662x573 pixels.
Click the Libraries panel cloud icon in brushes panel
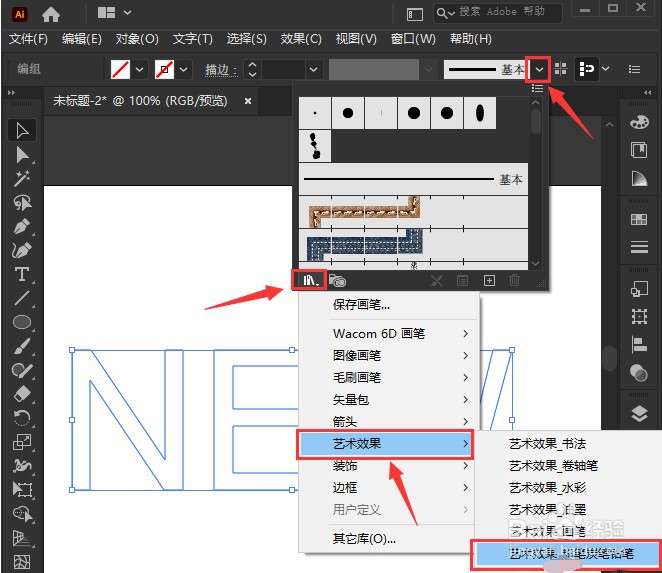coord(337,280)
